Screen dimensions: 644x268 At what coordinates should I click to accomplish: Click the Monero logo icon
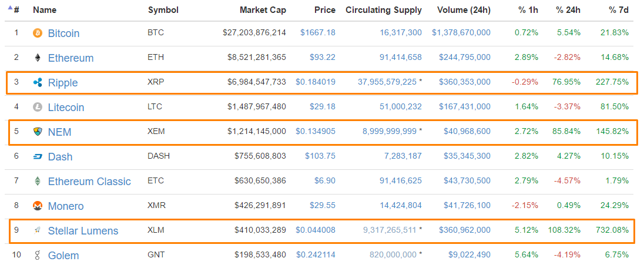tap(38, 206)
